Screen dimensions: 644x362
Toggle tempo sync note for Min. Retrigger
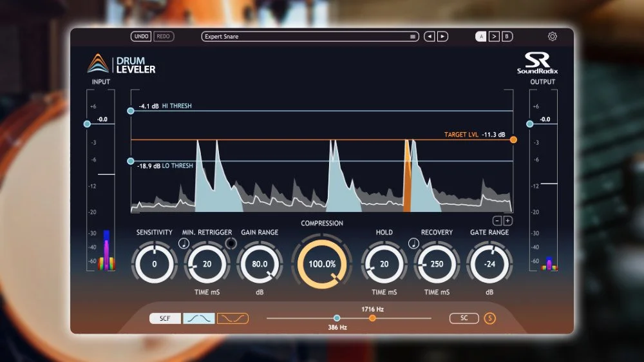tap(184, 243)
